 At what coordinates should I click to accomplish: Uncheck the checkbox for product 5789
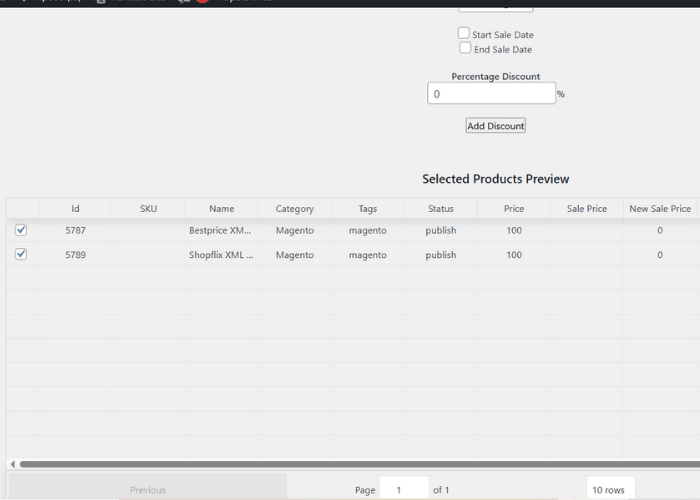coord(21,254)
